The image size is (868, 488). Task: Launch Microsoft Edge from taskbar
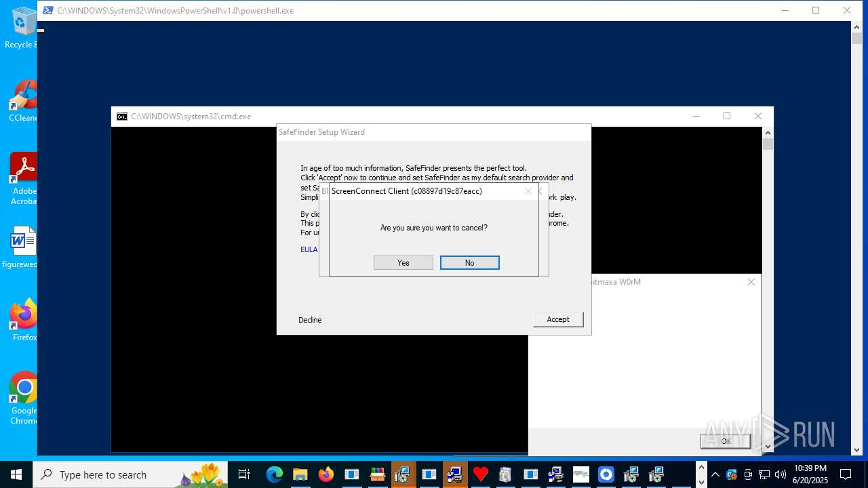pyautogui.click(x=275, y=474)
